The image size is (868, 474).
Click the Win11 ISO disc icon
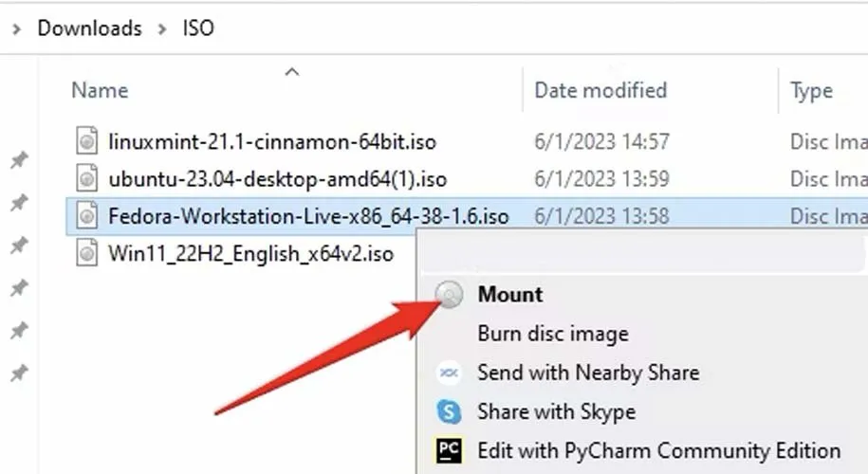point(87,254)
